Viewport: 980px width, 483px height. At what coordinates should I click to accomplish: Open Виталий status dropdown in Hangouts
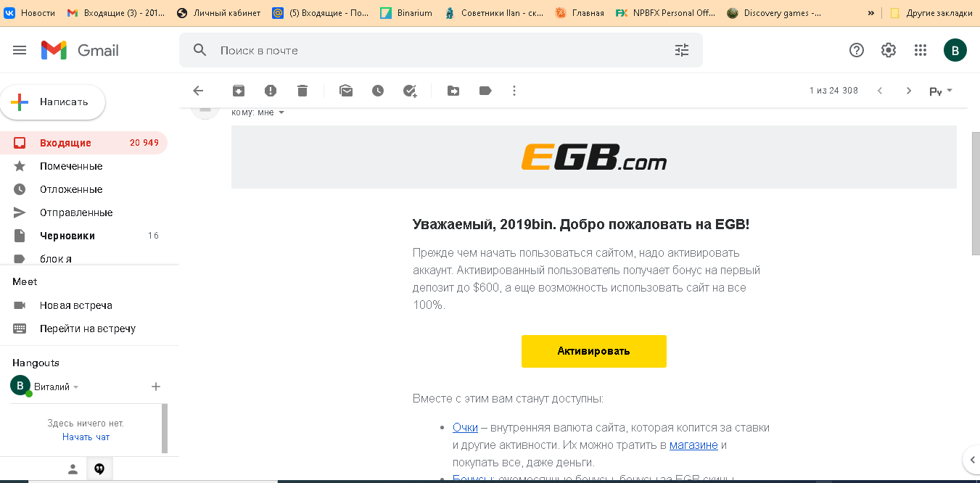[x=76, y=387]
